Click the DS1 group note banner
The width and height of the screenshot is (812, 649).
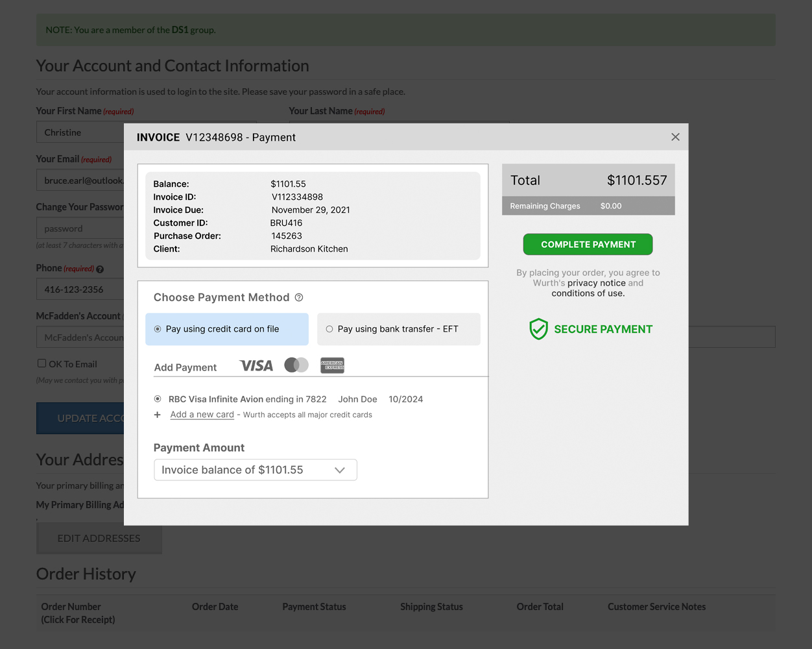pyautogui.click(x=405, y=30)
